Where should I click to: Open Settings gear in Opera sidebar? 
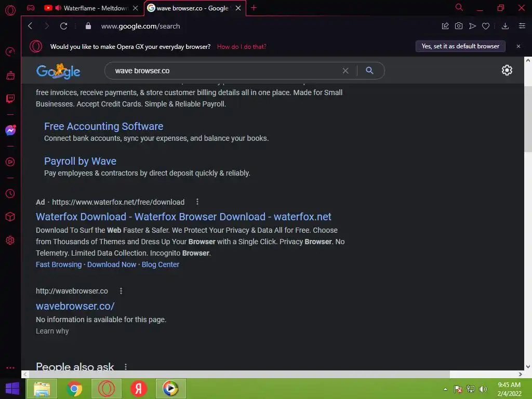point(10,240)
